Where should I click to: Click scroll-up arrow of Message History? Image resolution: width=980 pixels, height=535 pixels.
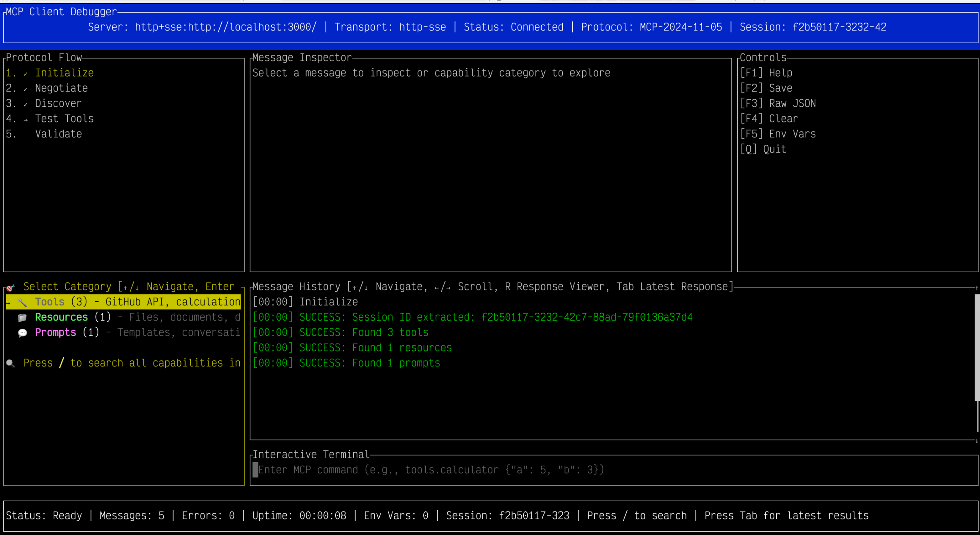click(x=977, y=288)
